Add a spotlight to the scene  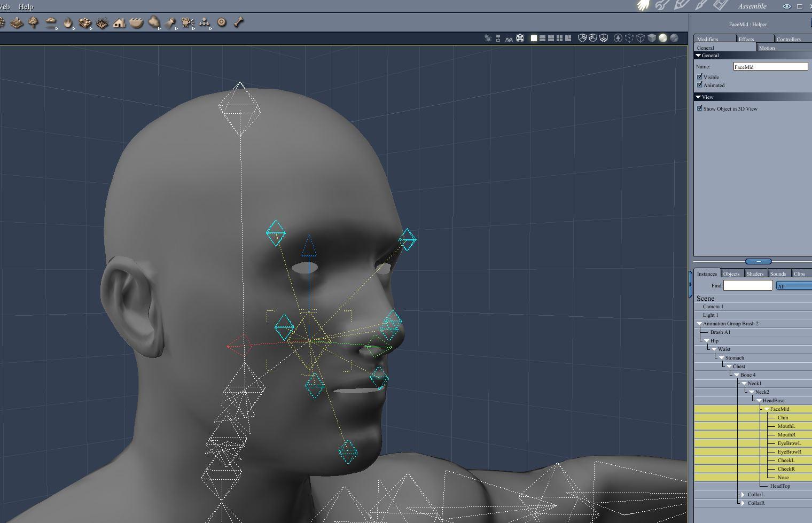(x=171, y=22)
